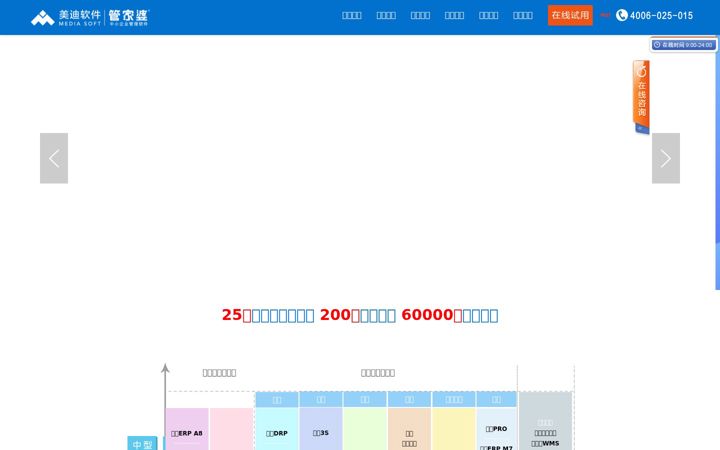Screen dimensions: 720x450
Task: Click the white phone handset icon
Action: (621, 15)
